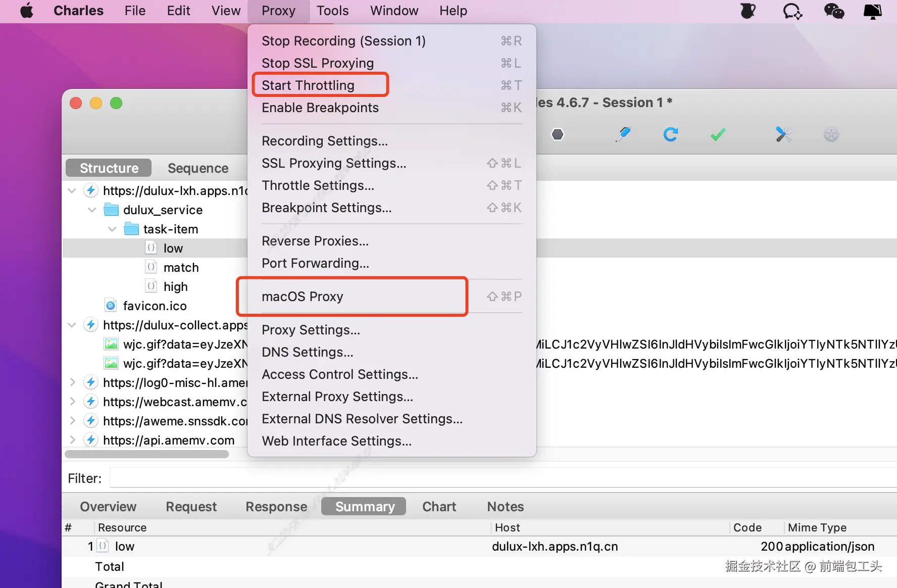
Task: Click the bear-shaped menu bar icon
Action: 747,11
